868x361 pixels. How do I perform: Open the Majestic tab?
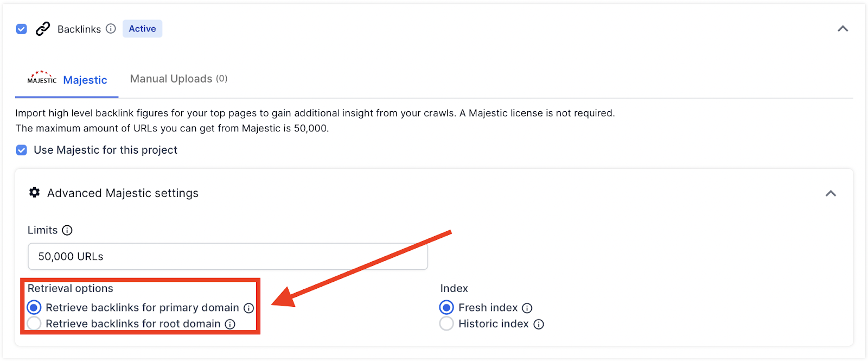pyautogui.click(x=85, y=80)
